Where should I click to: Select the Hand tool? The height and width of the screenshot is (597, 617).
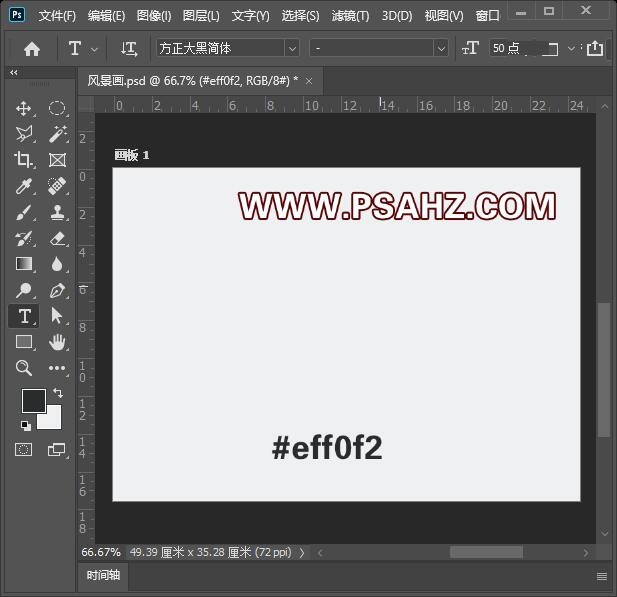pyautogui.click(x=57, y=342)
